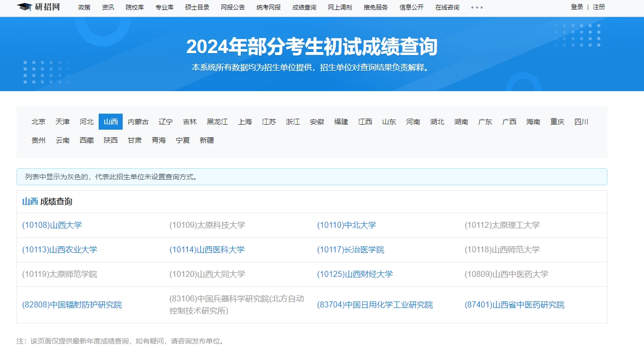Click greyed (10112)太原理工大学 entry
The image size is (644, 363).
tap(502, 225)
